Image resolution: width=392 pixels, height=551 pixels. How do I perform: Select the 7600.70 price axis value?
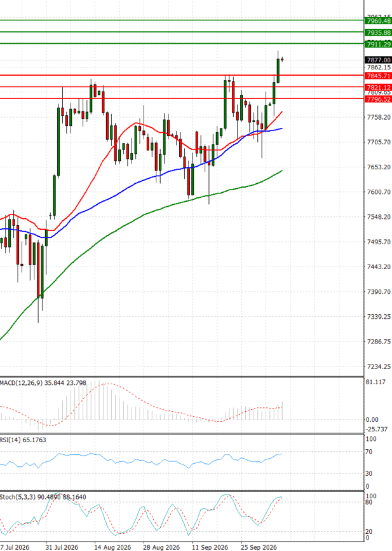tap(379, 192)
